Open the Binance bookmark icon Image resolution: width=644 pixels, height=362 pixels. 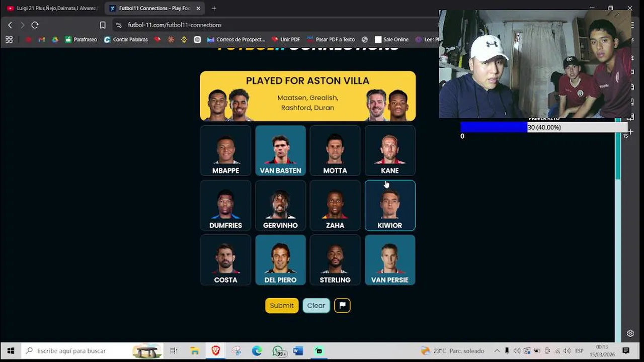tap(184, 39)
